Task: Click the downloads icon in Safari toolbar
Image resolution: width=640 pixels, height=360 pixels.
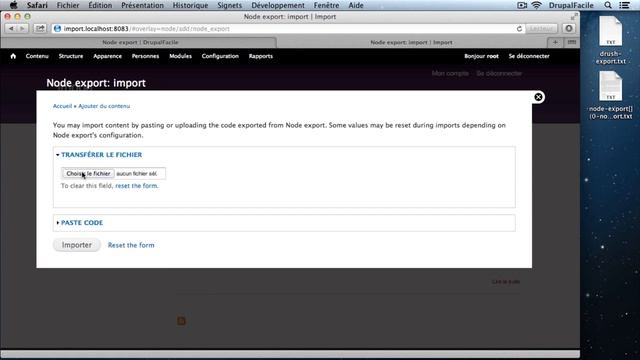Action: [569, 29]
